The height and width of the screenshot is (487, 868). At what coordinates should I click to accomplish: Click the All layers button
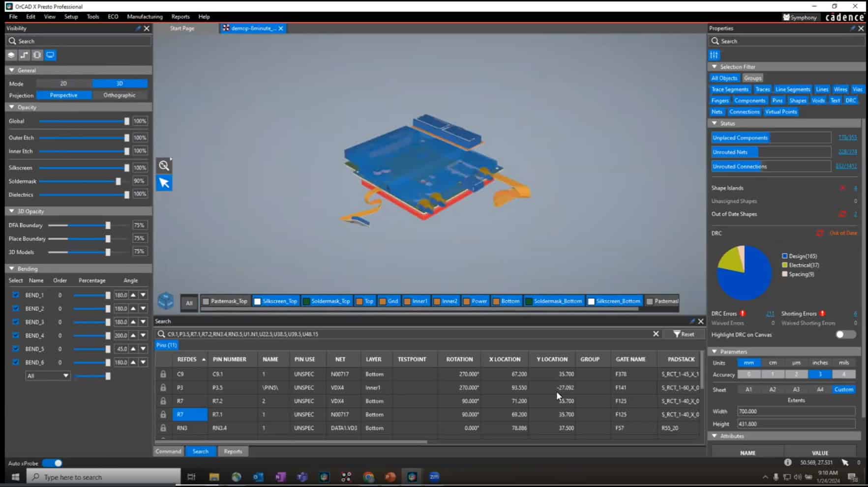coord(189,303)
